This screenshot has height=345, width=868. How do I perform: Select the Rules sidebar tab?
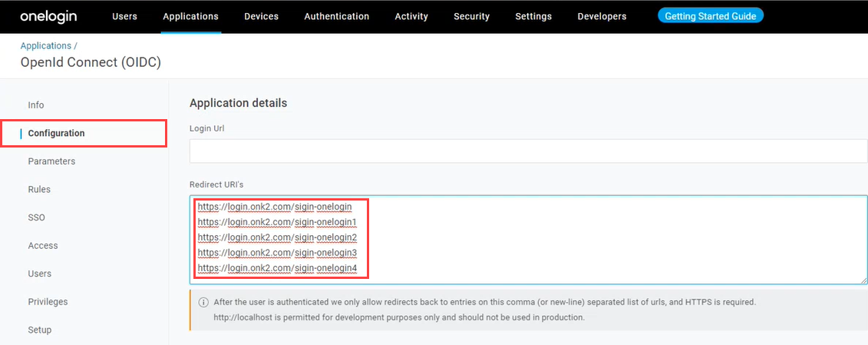click(39, 189)
